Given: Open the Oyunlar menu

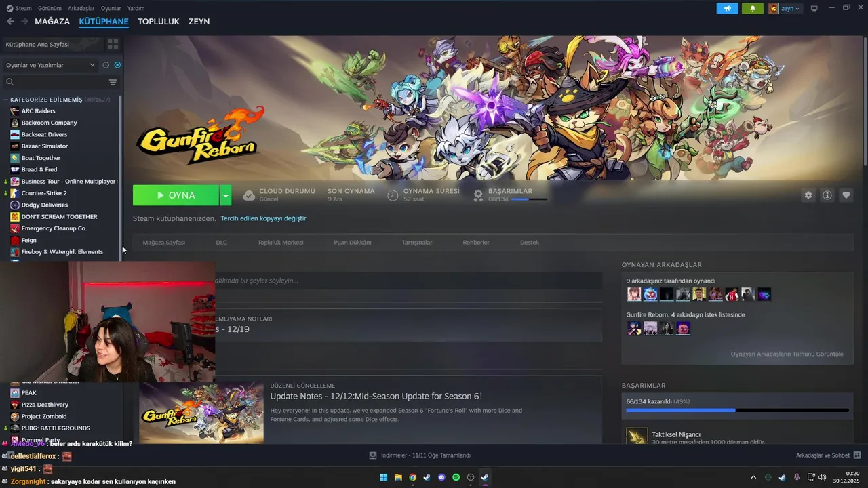Looking at the screenshot, I should pyautogui.click(x=111, y=8).
